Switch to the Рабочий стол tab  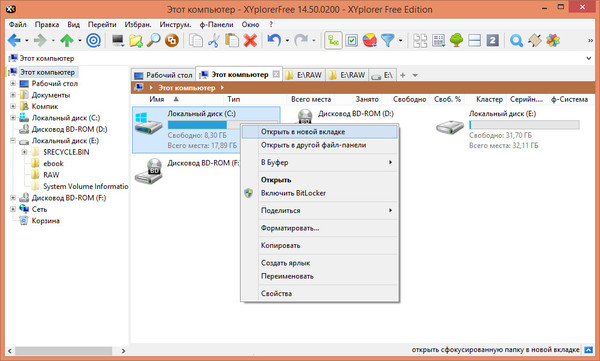click(x=163, y=75)
